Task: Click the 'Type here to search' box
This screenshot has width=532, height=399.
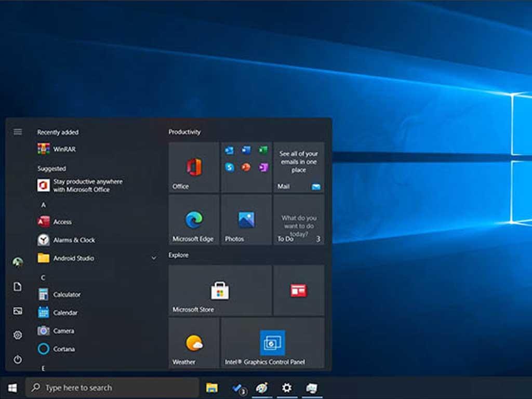Action: click(x=112, y=388)
